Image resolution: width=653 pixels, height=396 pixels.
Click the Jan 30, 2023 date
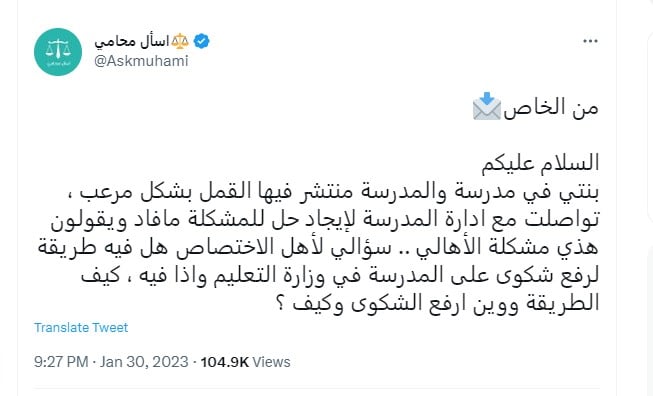[x=144, y=362]
